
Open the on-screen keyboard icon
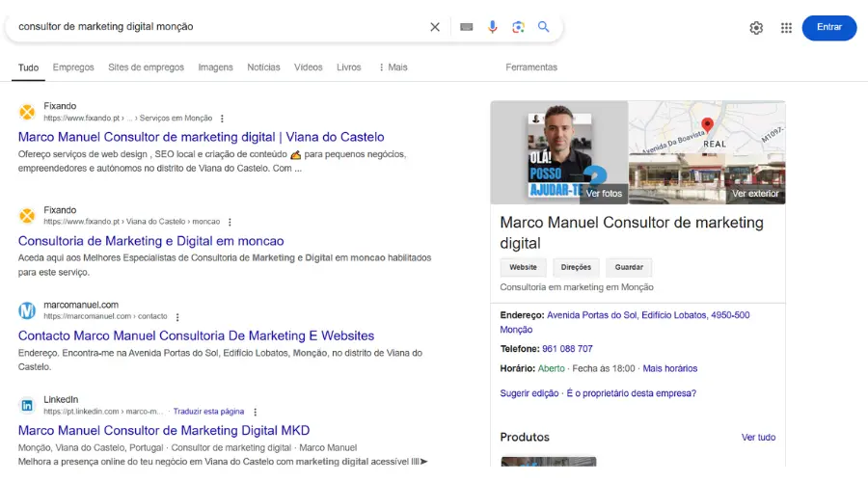[466, 27]
